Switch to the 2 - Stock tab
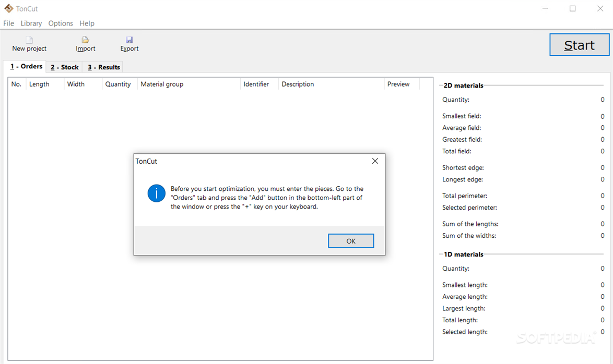The height and width of the screenshot is (364, 613). 65,67
